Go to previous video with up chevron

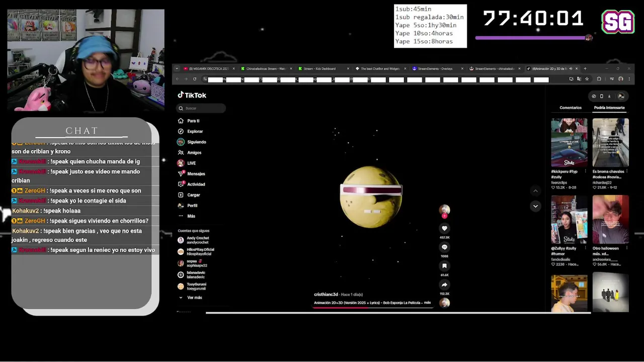coord(535,191)
